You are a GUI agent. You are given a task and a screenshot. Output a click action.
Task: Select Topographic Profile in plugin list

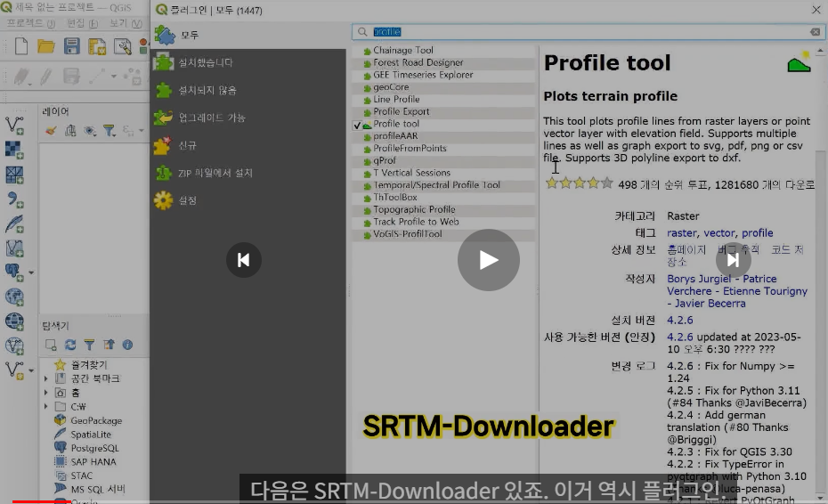pos(414,210)
